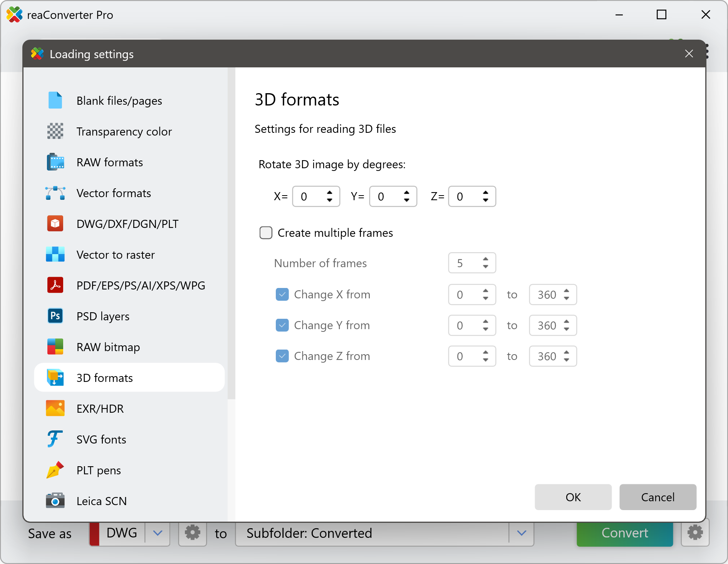Screen dimensions: 728x564
Task: Click the Blank files/pages page icon
Action: [55, 100]
